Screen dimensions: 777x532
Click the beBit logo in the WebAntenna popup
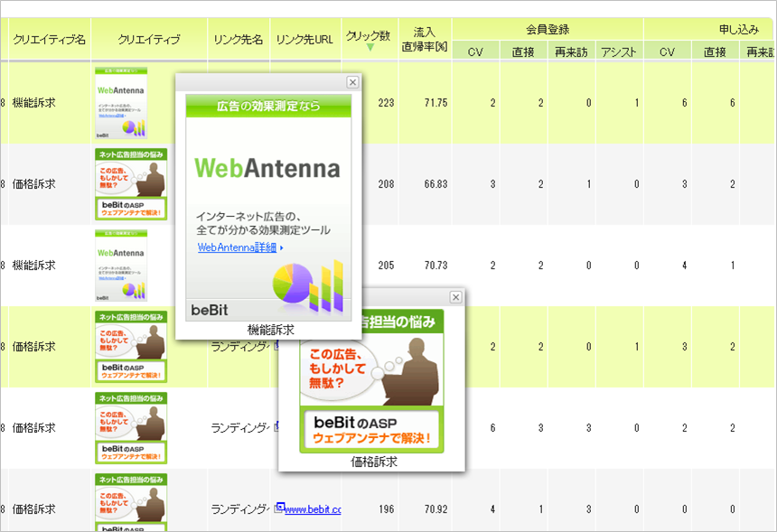coord(210,311)
